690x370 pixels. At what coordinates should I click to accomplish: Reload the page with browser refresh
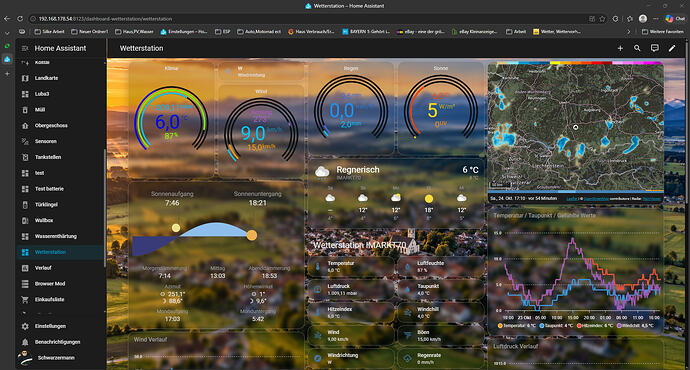[x=20, y=18]
